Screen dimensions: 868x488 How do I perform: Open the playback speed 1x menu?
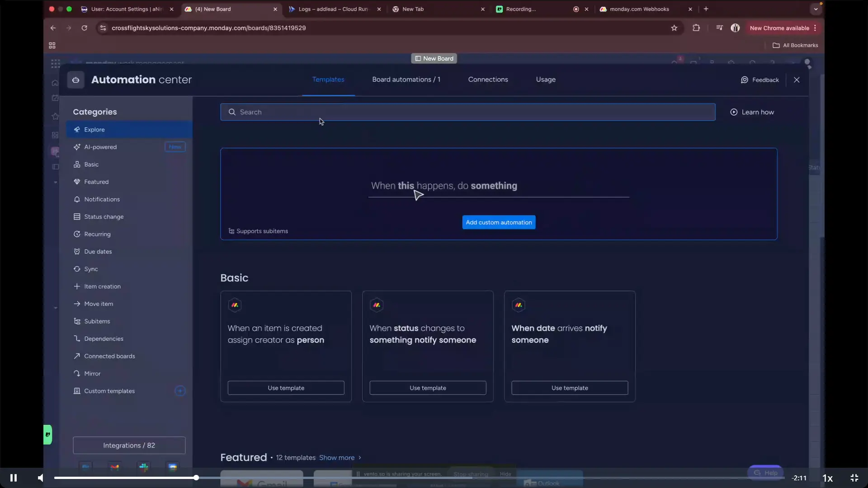[x=827, y=478]
